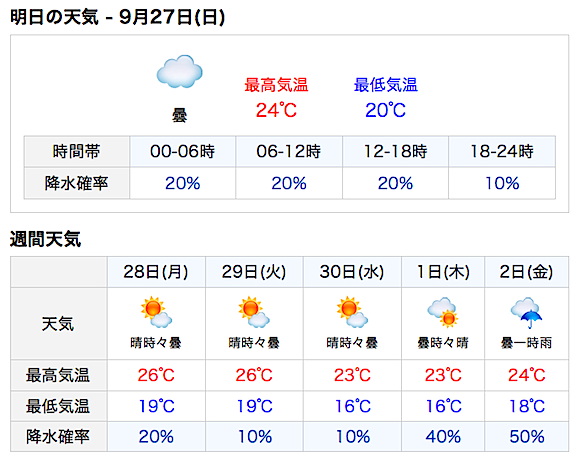Click the 24℃ maximum temperature for tomorrow

pos(276,110)
